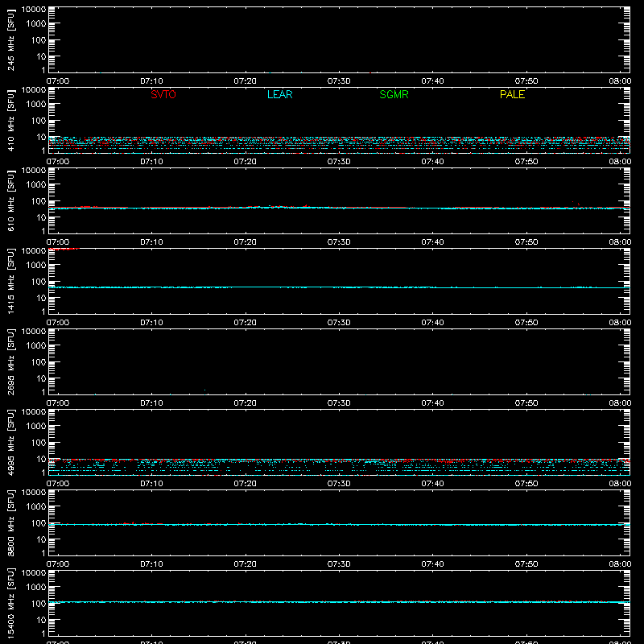Click the cyan flux trace in 1415 MHz plot
The image size is (644, 644).
click(339, 287)
